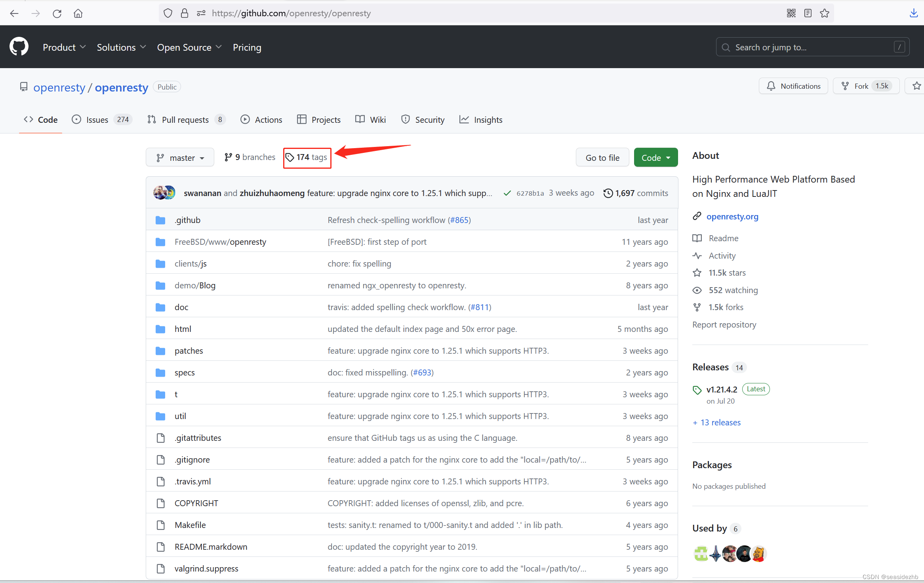Click the swananan contributor avatar

[x=160, y=193]
